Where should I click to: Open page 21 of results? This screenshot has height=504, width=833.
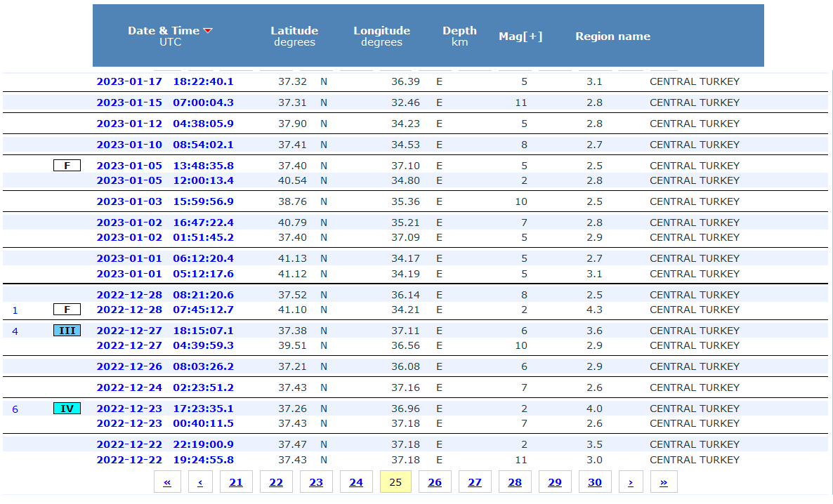(236, 482)
